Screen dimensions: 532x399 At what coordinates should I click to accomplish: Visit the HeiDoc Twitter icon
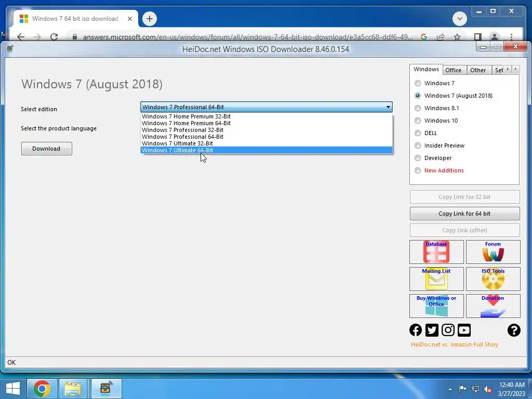[432, 330]
